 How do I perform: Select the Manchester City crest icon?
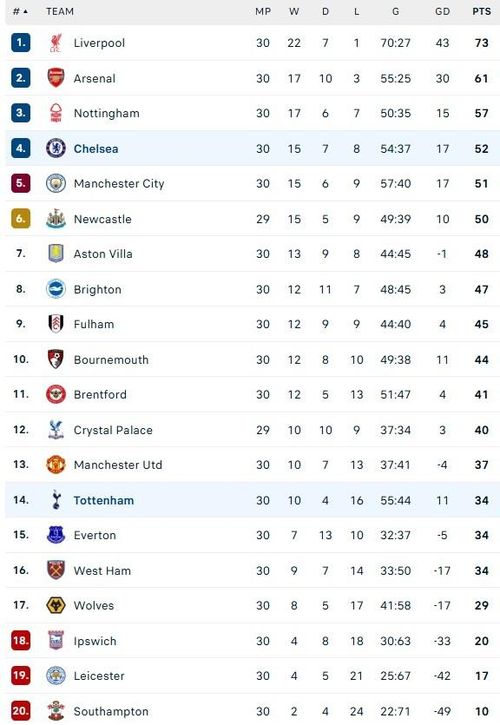click(56, 183)
